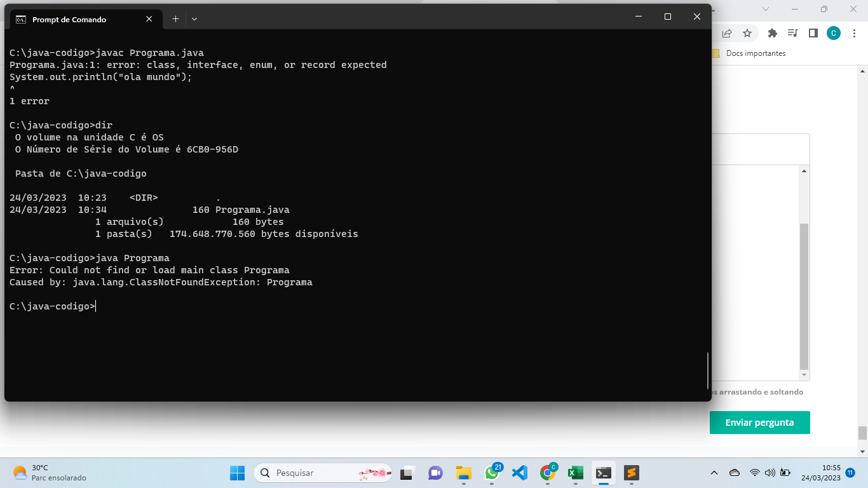Open a new terminal tab with plus button
The width and height of the screenshot is (868, 488).
tap(175, 19)
